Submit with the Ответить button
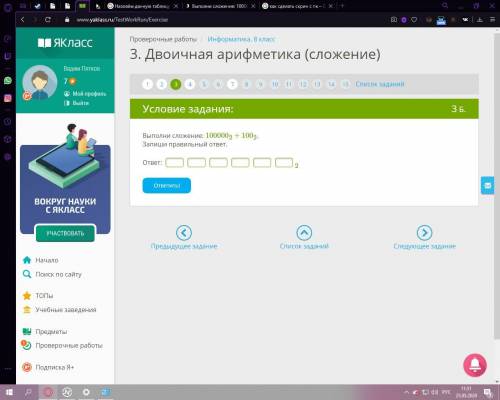The height and width of the screenshot is (400, 500). 167,185
